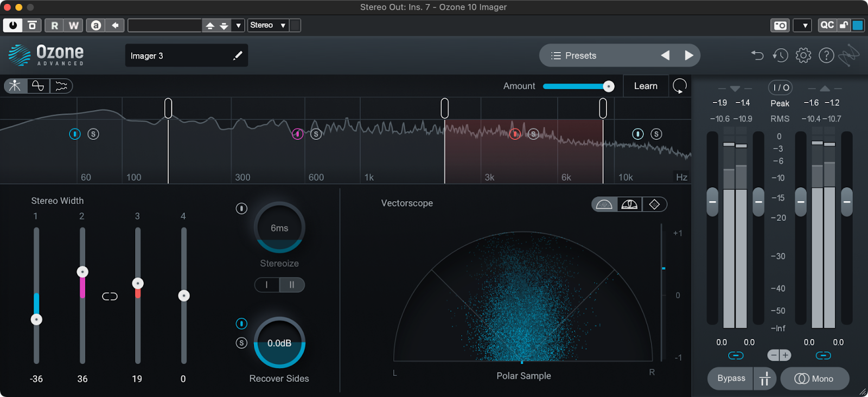Enable Read automation R button

pyautogui.click(x=55, y=25)
